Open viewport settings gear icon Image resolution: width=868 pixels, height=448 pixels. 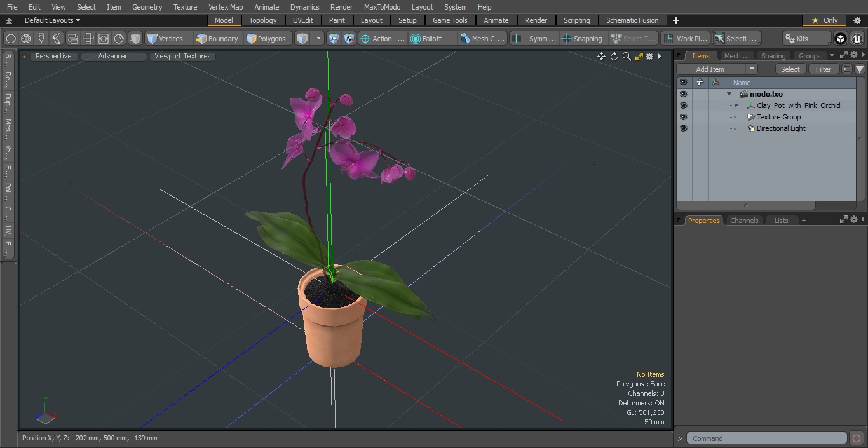(649, 57)
